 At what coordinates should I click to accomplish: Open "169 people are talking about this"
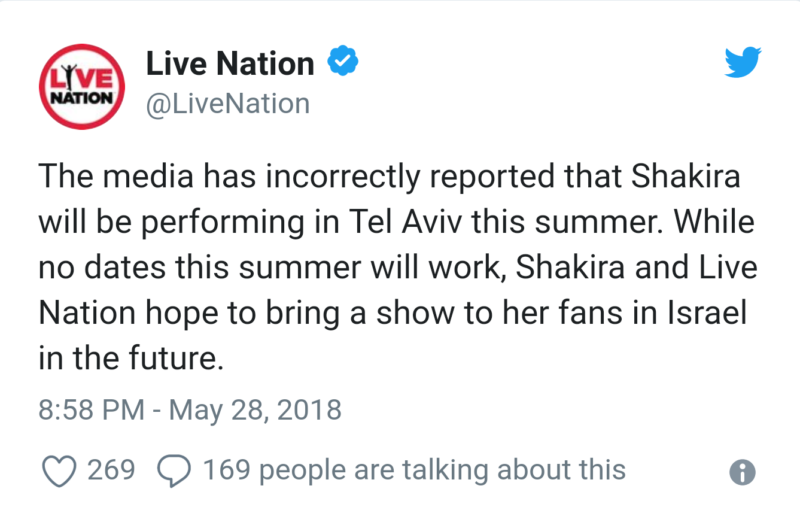pos(414,470)
